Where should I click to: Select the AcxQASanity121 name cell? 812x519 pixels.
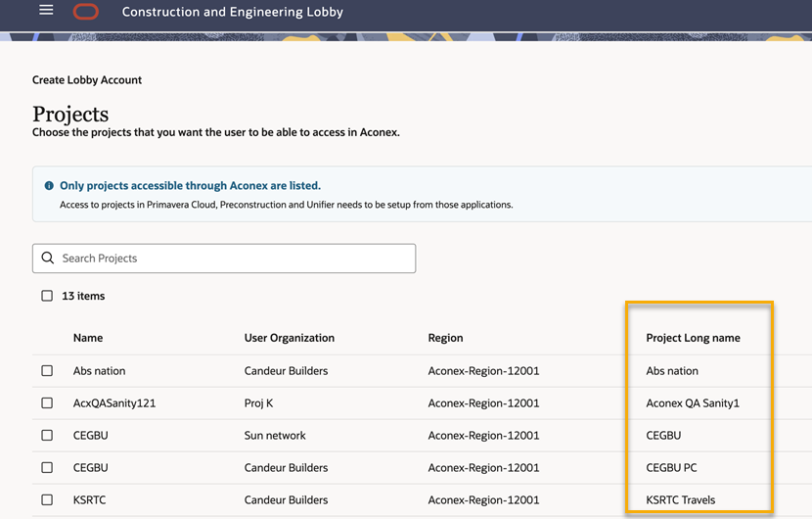click(x=114, y=402)
